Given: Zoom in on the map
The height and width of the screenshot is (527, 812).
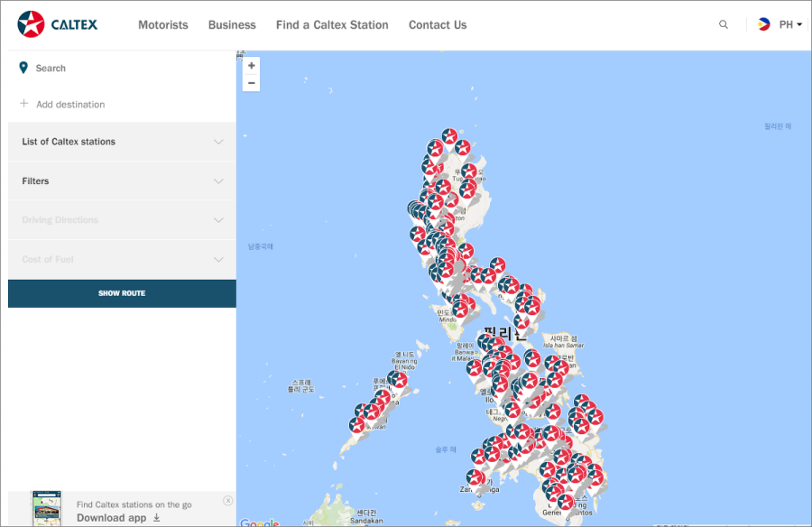Looking at the screenshot, I should pyautogui.click(x=251, y=66).
